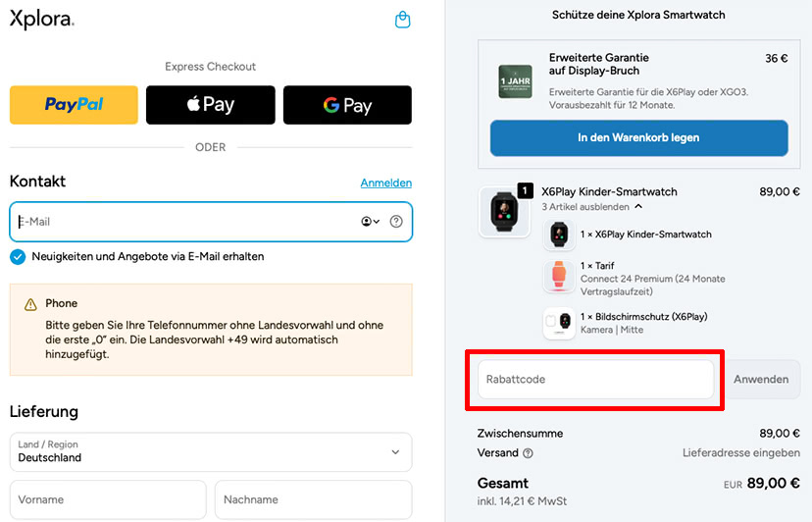
Task: Click the X6Play smartwatch main thumbnail
Action: pyautogui.click(x=504, y=212)
